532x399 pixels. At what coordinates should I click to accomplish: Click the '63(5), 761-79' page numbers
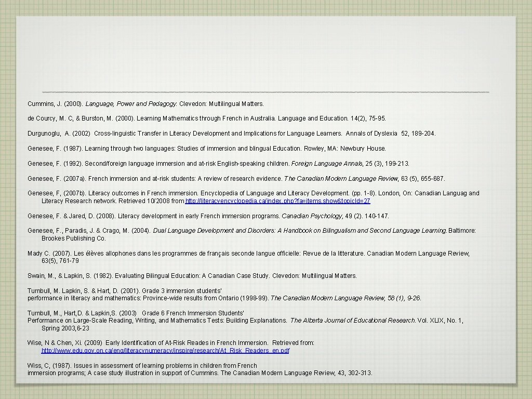60,261
